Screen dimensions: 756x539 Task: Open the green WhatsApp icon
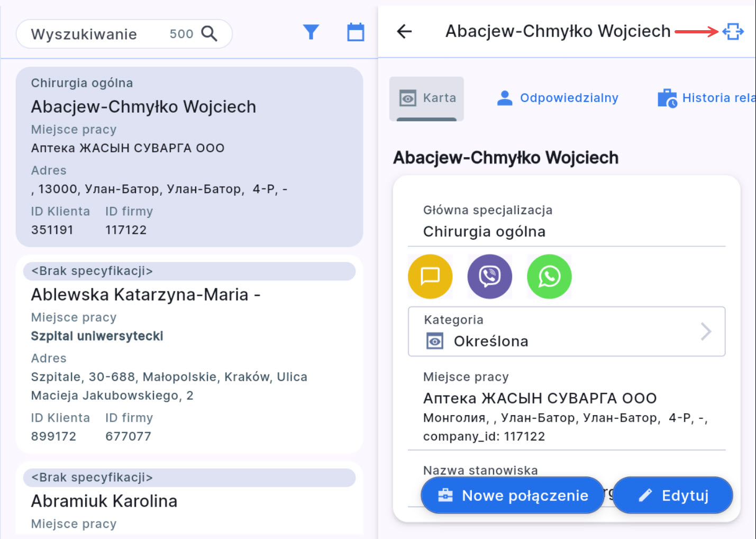point(549,277)
